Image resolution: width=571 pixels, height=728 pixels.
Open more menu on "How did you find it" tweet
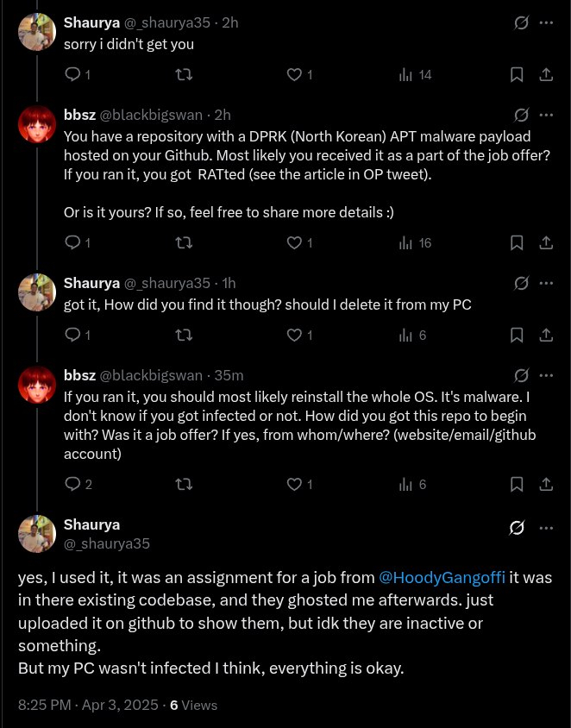(x=546, y=283)
